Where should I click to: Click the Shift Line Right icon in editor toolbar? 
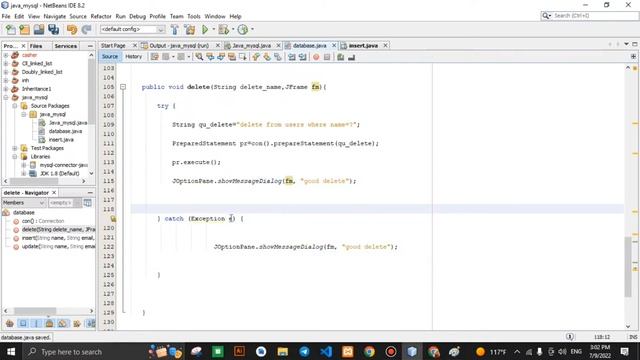click(x=302, y=57)
